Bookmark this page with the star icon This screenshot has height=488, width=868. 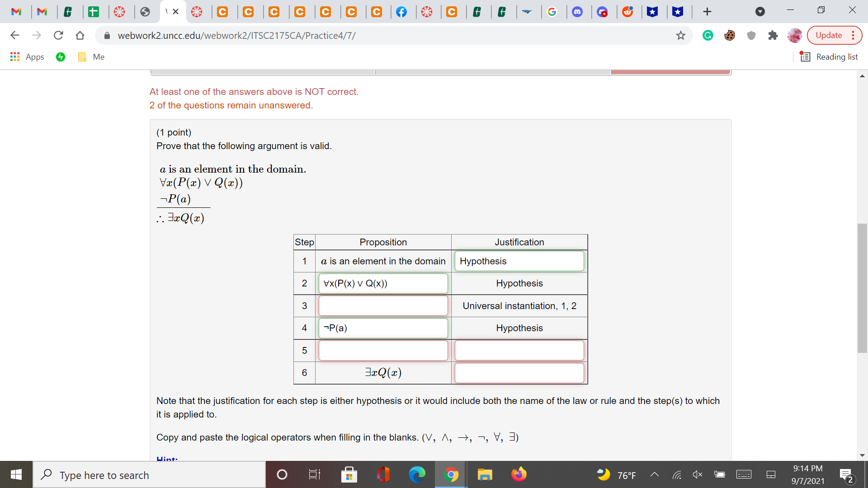[681, 35]
